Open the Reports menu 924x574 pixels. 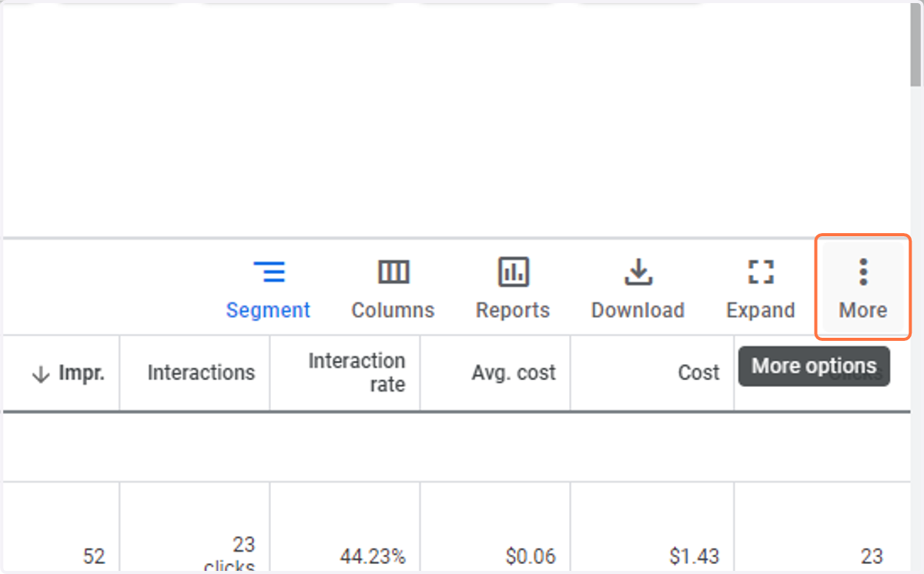tap(513, 290)
